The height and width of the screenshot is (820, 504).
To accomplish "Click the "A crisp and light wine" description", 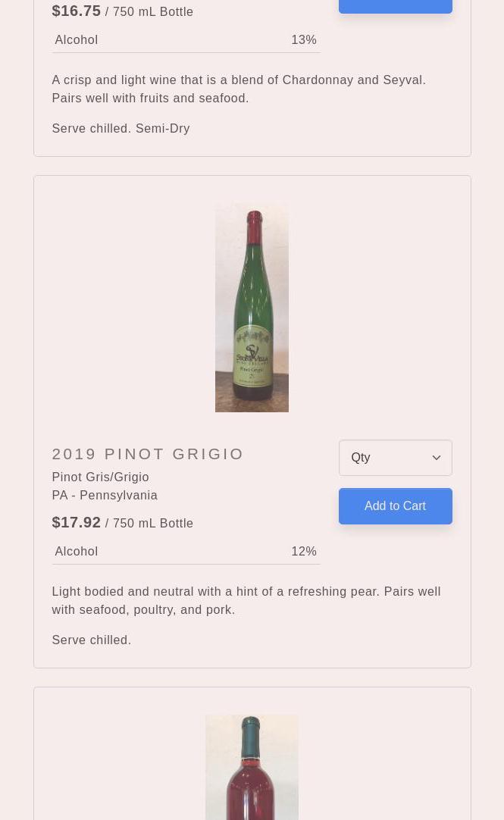I will point(238,89).
